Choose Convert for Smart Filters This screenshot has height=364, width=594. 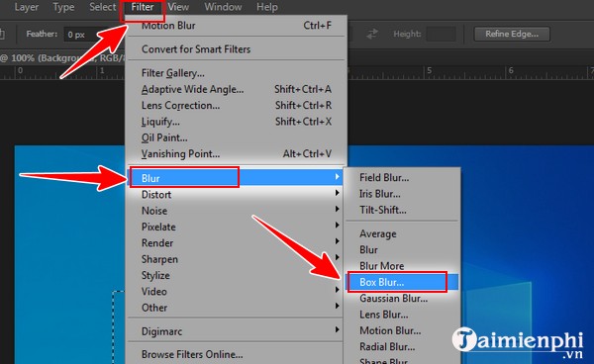236,49
